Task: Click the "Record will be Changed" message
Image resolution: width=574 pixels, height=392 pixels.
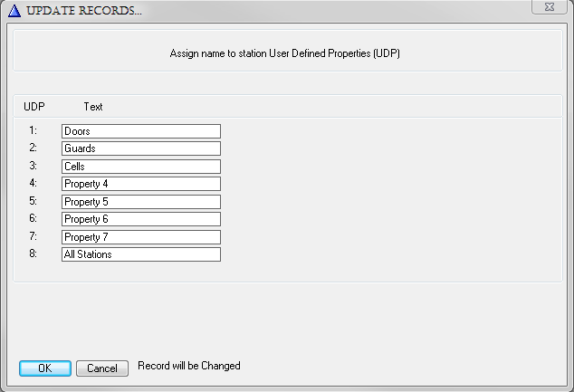Action: 188,366
